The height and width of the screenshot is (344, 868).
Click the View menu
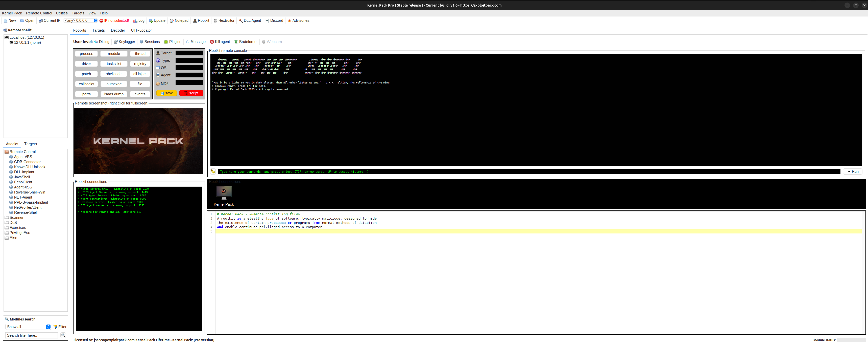click(92, 13)
